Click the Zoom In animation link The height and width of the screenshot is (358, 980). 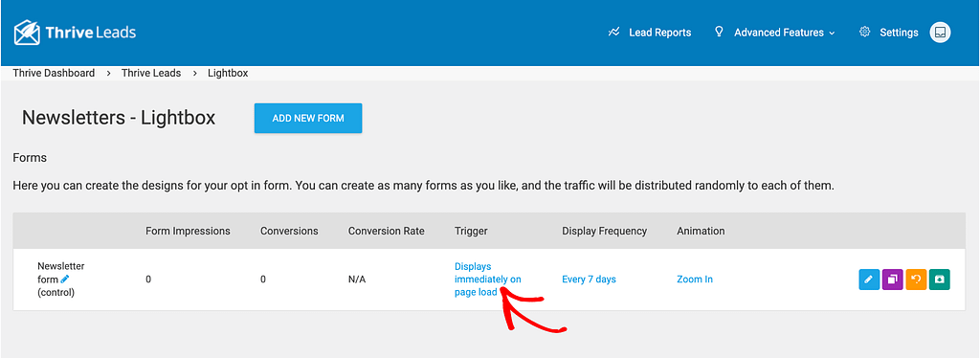click(695, 280)
